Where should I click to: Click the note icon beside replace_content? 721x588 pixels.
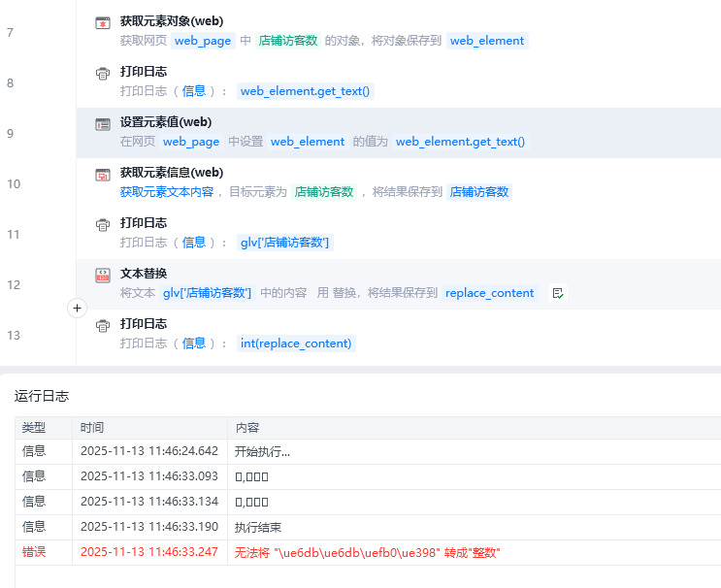558,293
